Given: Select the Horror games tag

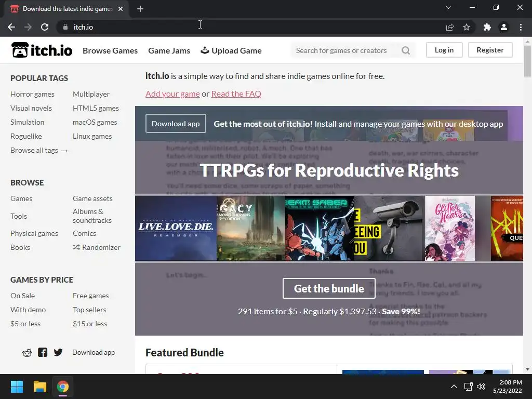Looking at the screenshot, I should click(x=32, y=94).
